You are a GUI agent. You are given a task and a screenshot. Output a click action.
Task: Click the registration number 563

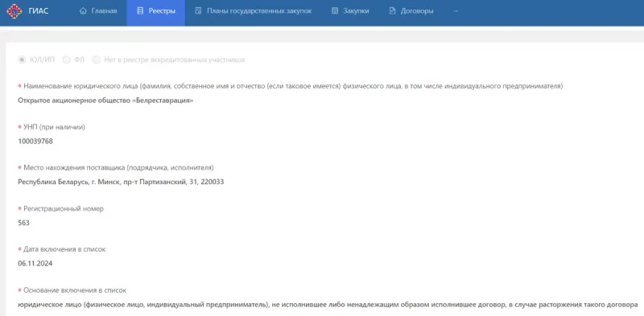click(x=24, y=223)
